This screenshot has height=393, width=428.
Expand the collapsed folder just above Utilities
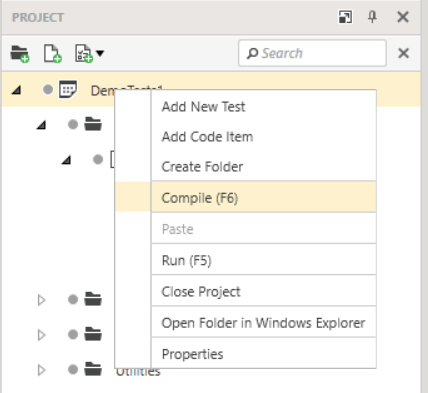tap(41, 335)
